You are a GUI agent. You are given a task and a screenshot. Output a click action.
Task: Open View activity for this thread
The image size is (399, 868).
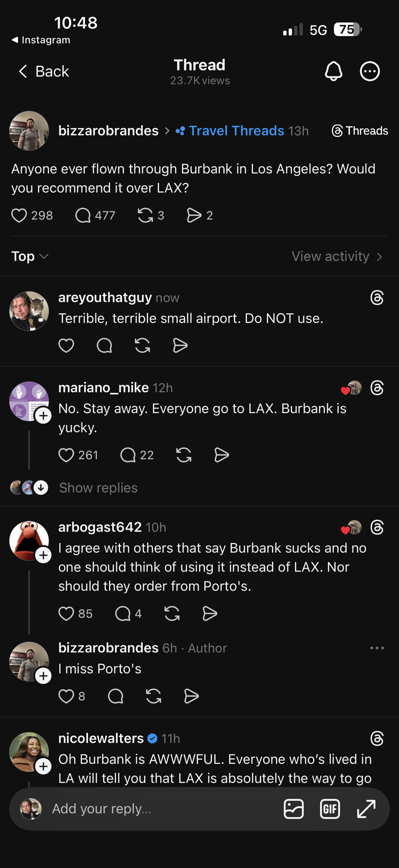pyautogui.click(x=337, y=256)
